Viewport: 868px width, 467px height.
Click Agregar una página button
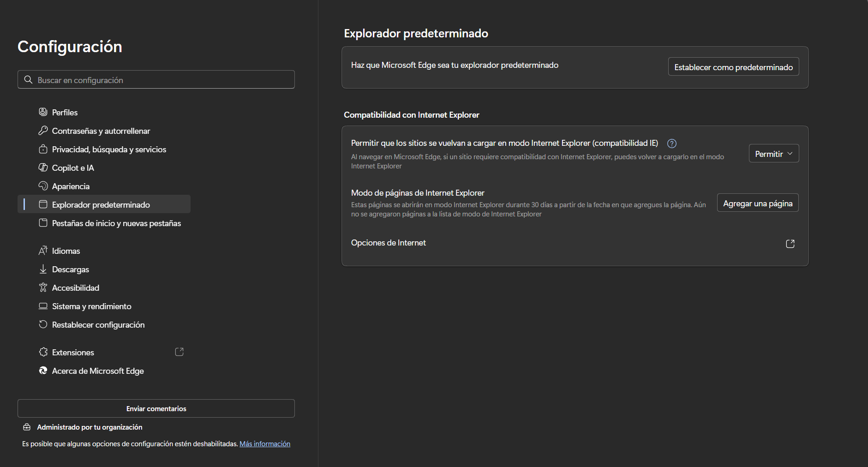point(758,203)
